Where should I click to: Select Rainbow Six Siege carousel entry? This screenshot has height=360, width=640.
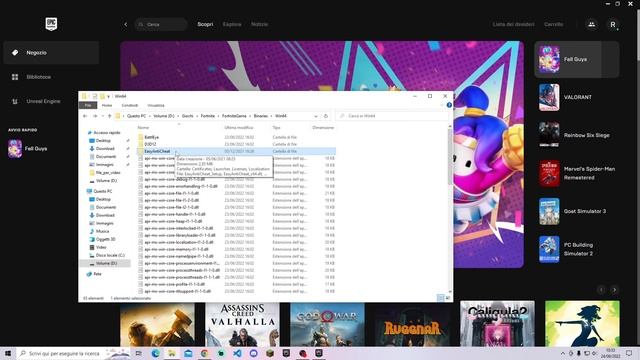(577, 135)
